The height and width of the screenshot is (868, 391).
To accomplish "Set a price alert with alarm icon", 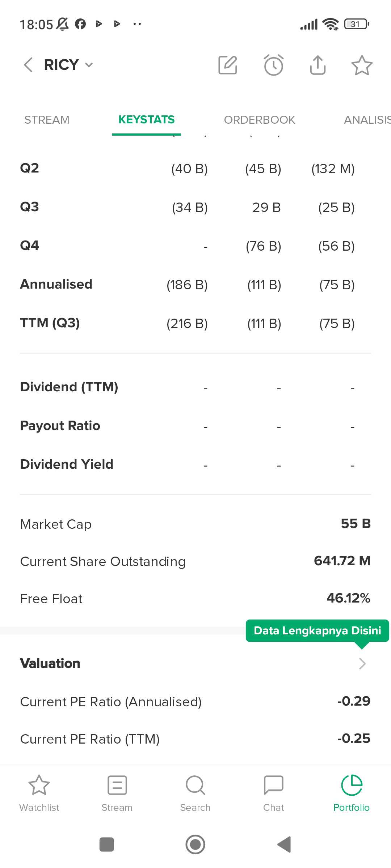I will click(273, 65).
